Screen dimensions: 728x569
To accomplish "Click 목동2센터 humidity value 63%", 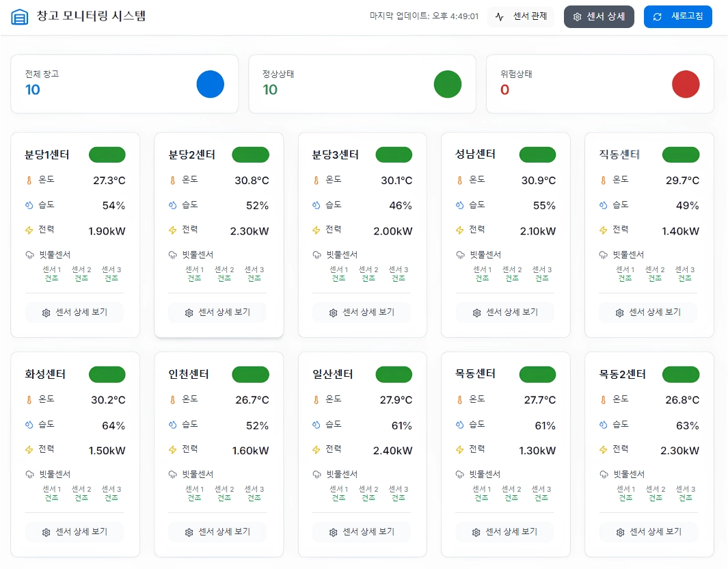I will pos(687,425).
